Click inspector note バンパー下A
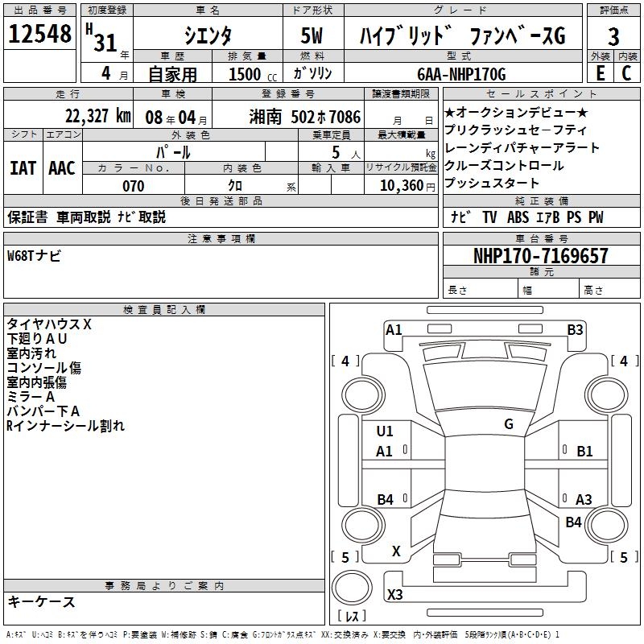Viewport: 644px width, 644px height. click(43, 411)
